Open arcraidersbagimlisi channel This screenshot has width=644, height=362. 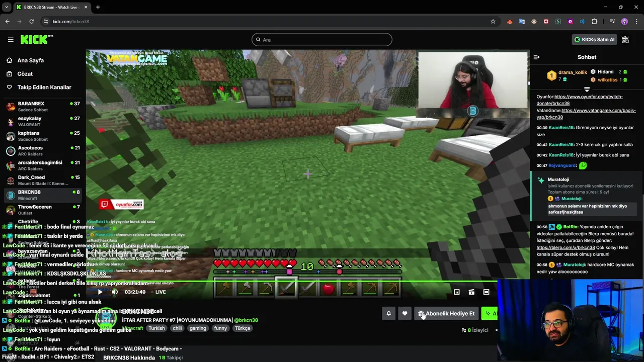43,165
